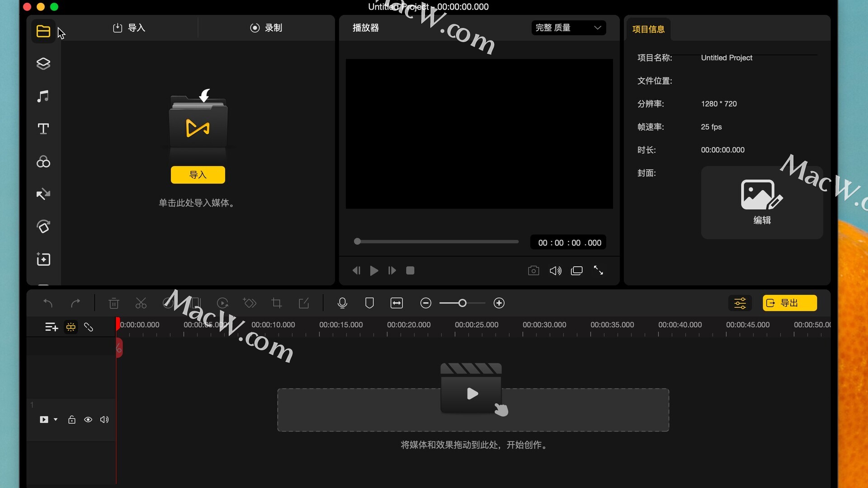Click the trash delete icon
868x488 pixels.
tap(114, 303)
